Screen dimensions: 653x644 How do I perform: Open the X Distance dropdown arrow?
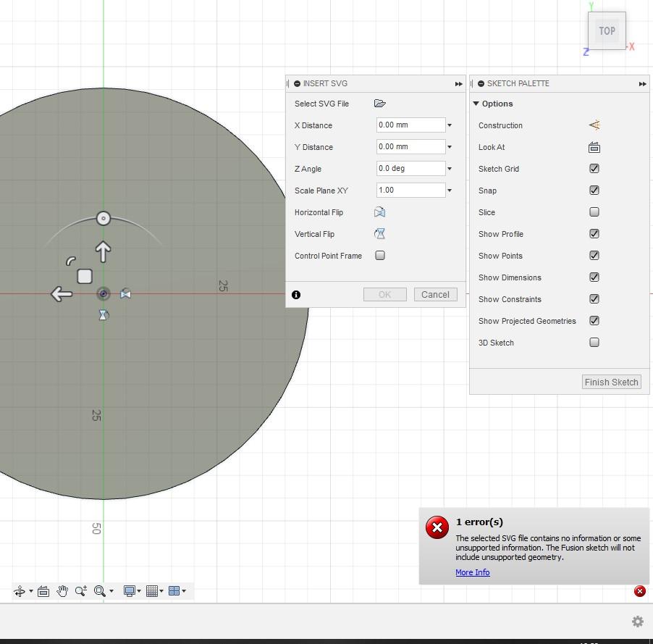click(450, 125)
